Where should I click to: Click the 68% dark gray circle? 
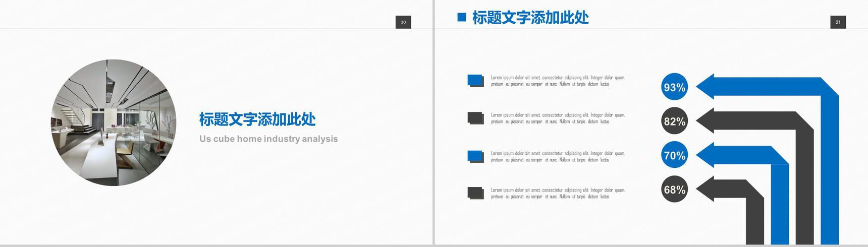tap(675, 190)
